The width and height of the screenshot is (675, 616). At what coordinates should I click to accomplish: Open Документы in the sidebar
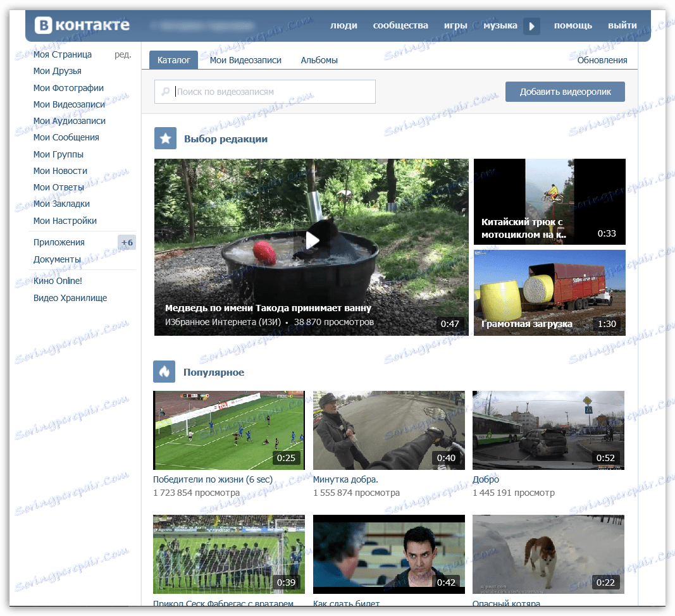pos(57,259)
